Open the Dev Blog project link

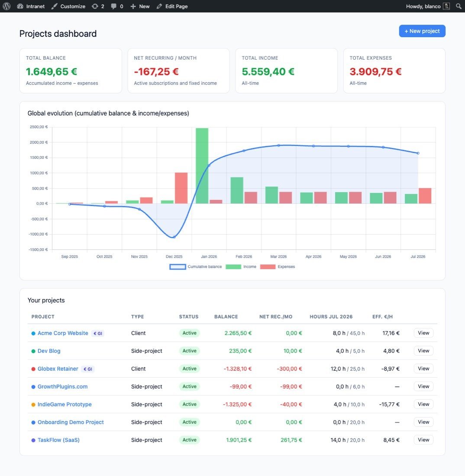pyautogui.click(x=49, y=351)
